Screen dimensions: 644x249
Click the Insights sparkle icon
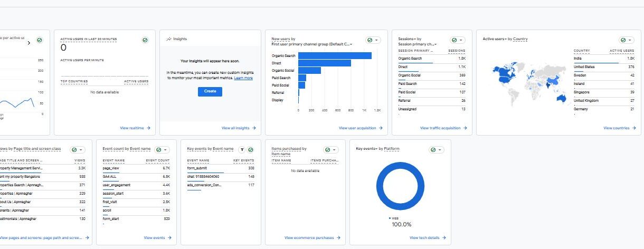[168, 39]
